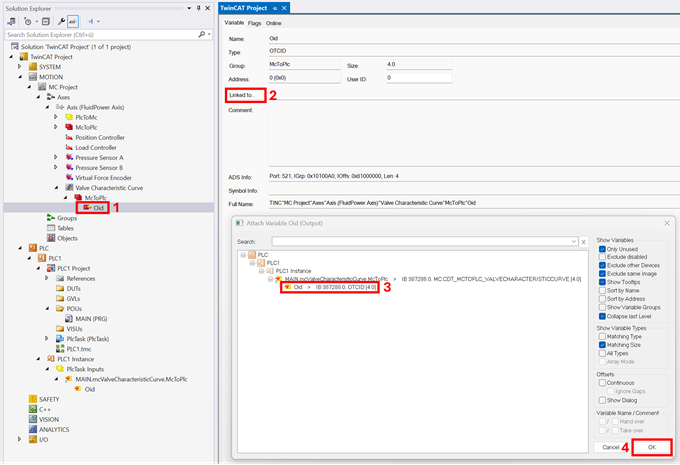Click the MOTION node icon

pos(33,77)
